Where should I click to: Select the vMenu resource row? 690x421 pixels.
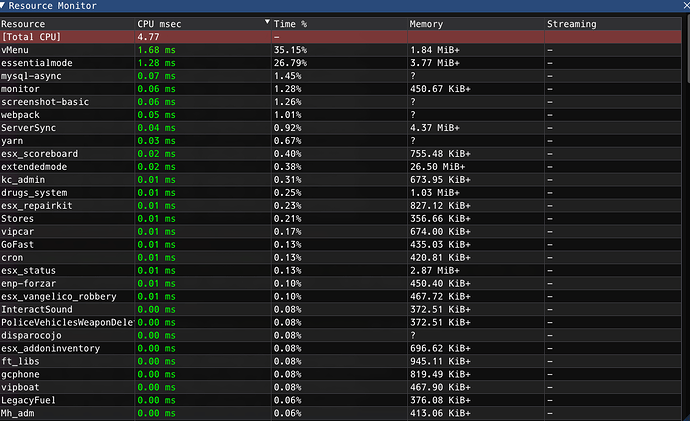(341, 50)
